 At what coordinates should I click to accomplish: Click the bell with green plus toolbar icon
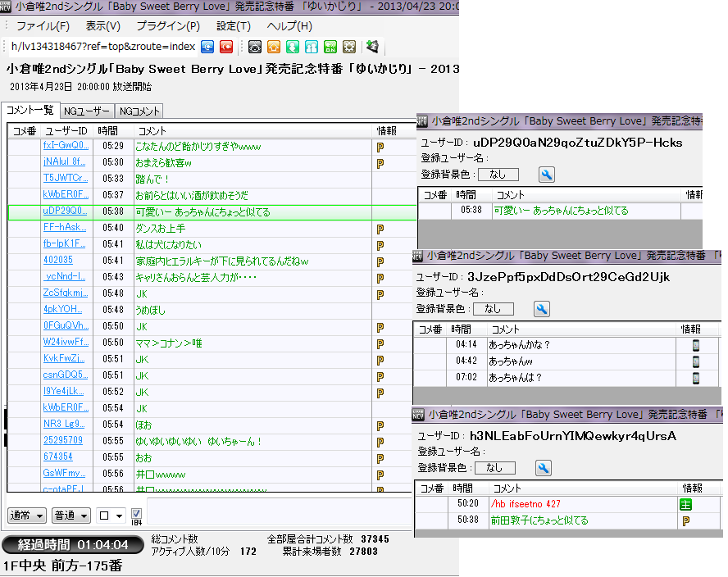[x=372, y=47]
